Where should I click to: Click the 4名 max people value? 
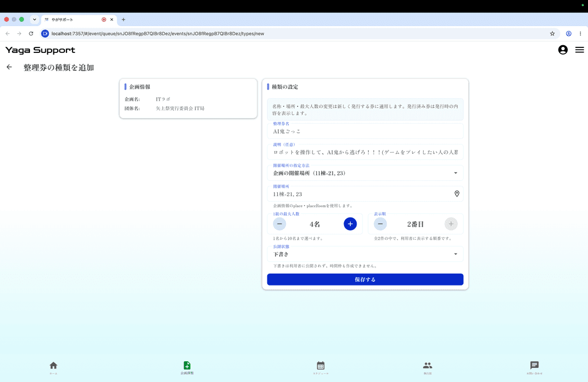315,224
